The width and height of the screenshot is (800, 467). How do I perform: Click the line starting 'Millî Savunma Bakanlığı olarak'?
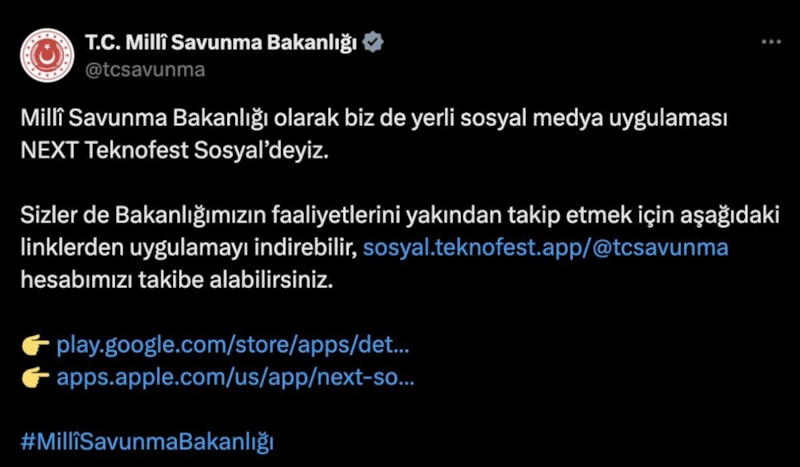[373, 118]
